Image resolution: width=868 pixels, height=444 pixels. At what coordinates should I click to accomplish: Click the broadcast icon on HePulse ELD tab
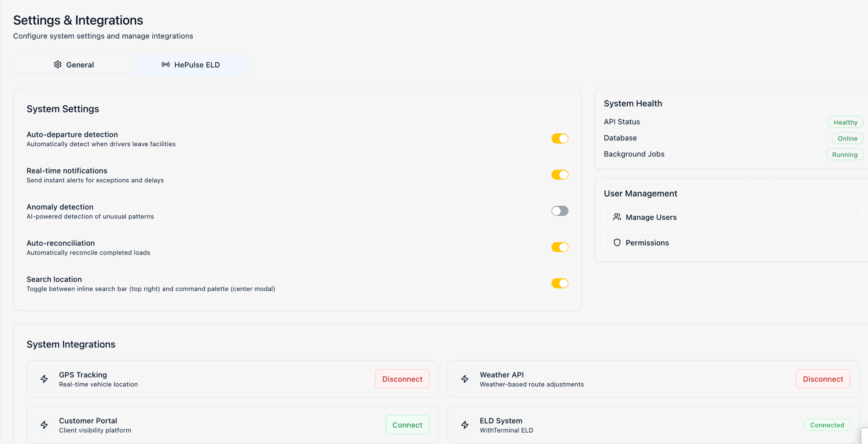(x=166, y=65)
